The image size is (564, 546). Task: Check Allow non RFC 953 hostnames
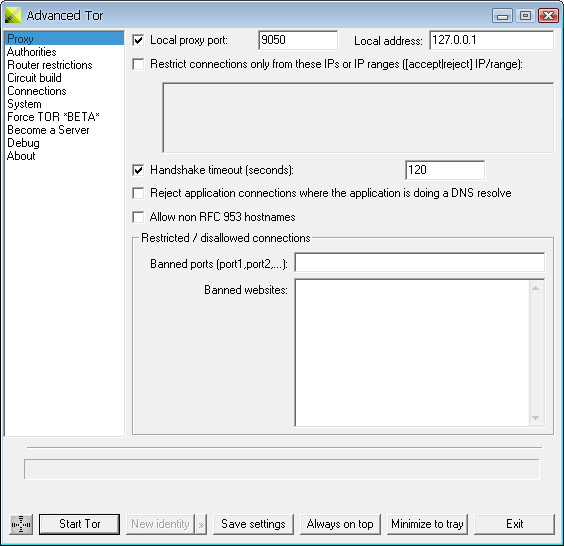click(x=138, y=217)
